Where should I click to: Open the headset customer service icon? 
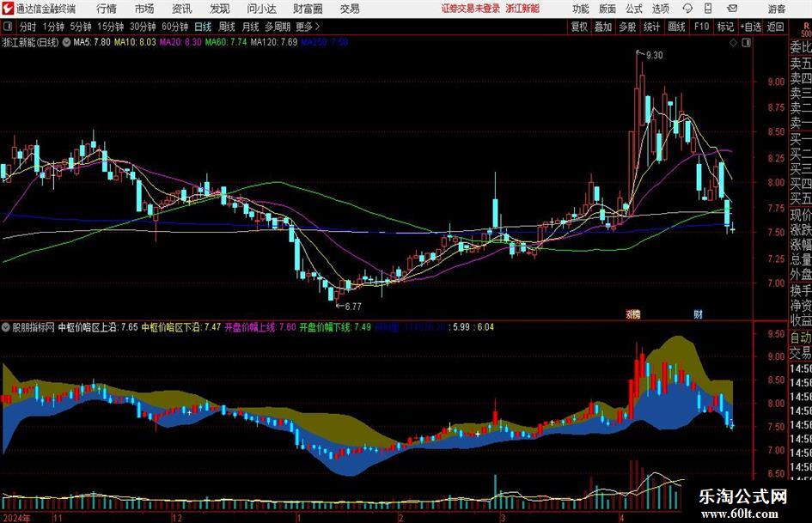(687, 9)
